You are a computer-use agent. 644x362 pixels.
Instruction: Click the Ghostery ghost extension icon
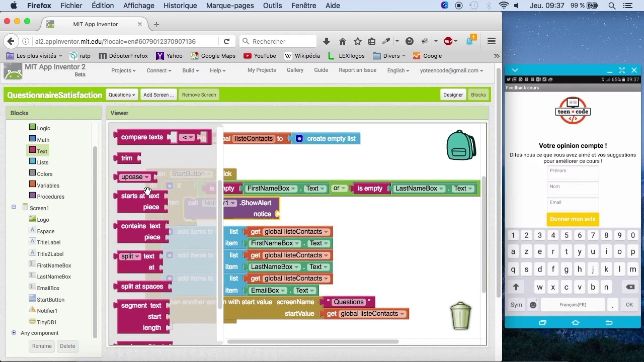(x=470, y=41)
